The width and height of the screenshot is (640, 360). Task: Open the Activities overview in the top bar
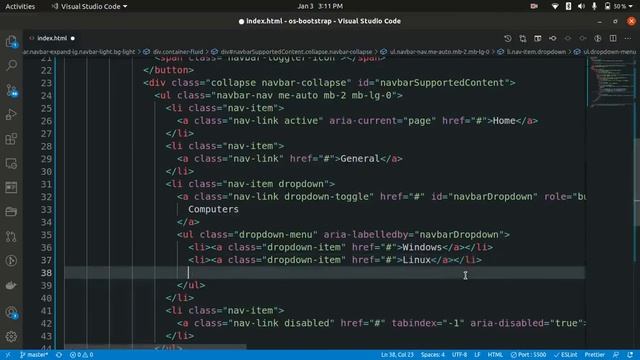[20, 6]
